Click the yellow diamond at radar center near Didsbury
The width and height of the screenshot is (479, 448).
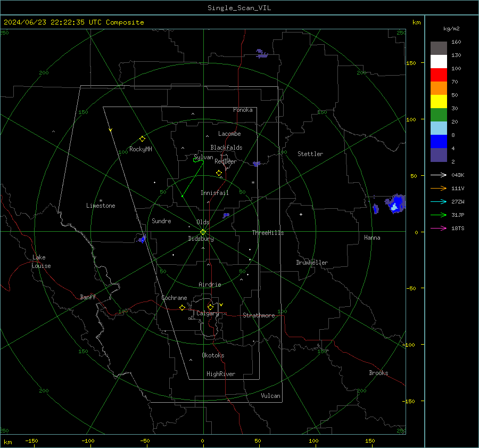(x=203, y=232)
